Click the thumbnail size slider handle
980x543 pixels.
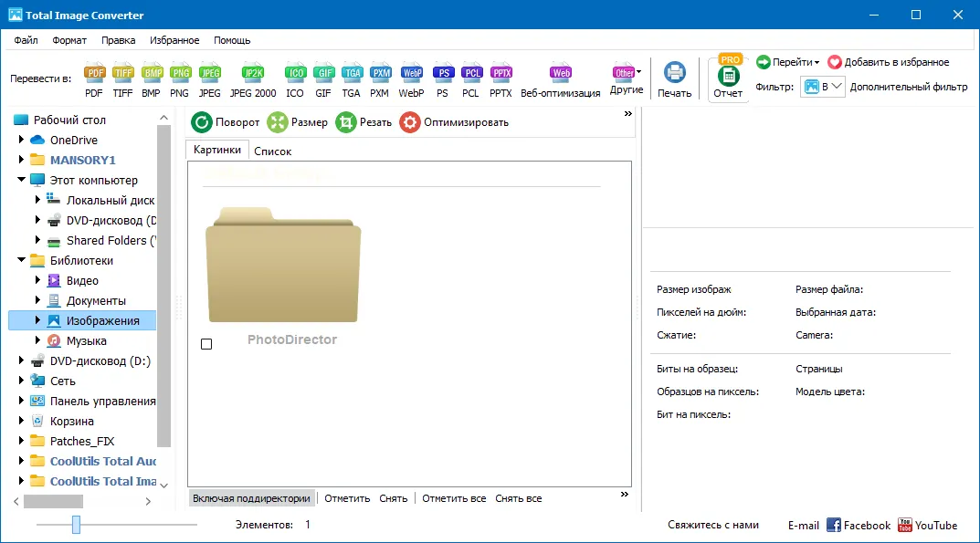click(x=76, y=525)
